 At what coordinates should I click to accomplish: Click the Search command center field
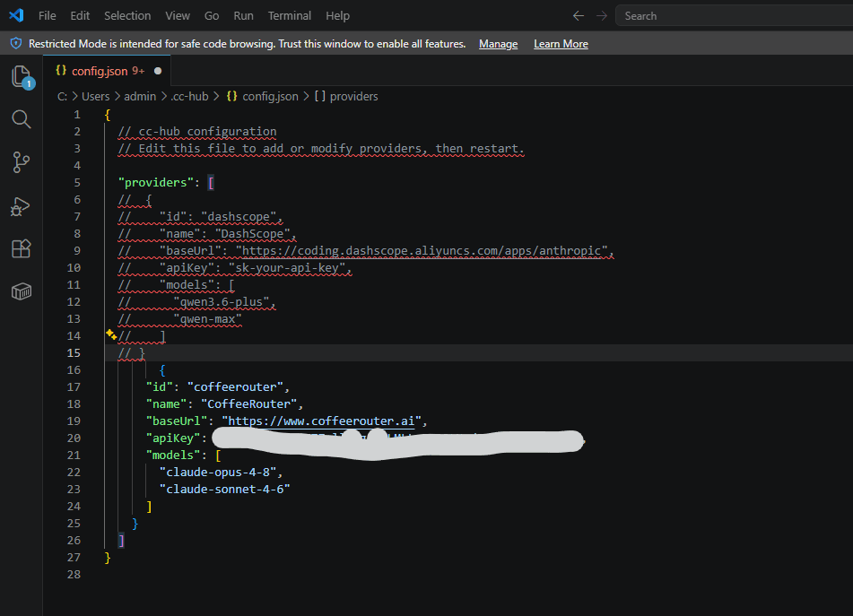coord(734,16)
